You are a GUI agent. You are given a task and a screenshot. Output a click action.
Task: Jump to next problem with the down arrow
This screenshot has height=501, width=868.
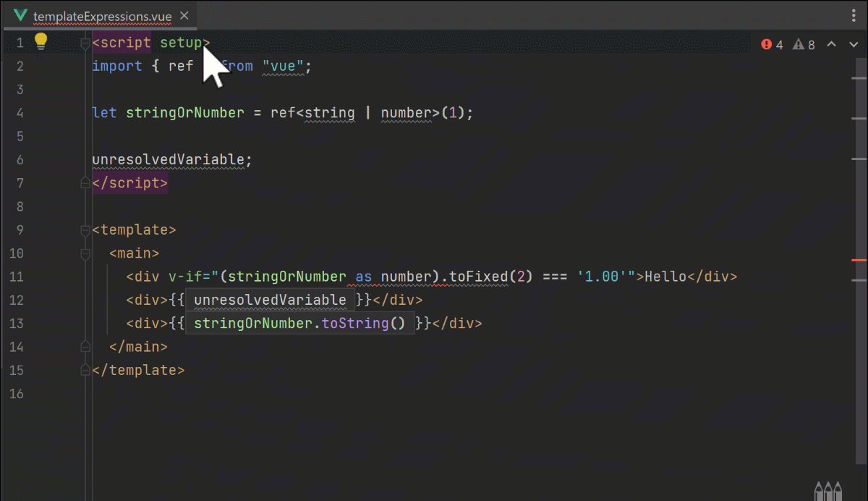852,44
